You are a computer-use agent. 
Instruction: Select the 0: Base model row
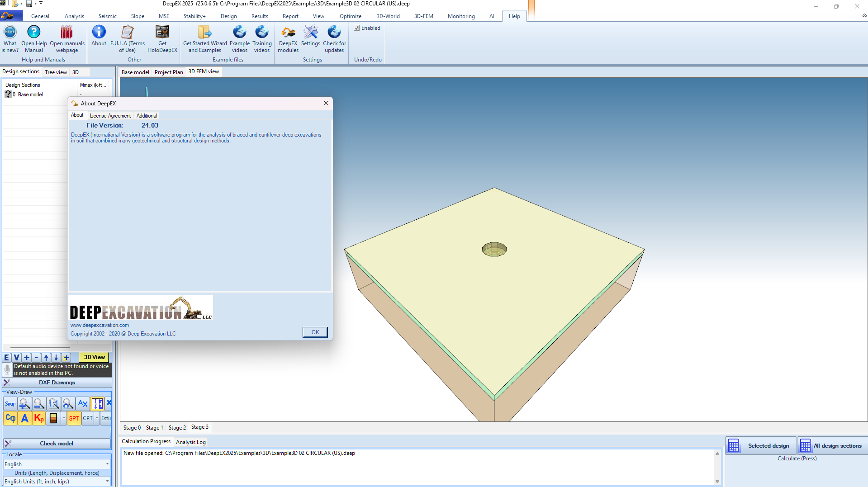(x=57, y=95)
